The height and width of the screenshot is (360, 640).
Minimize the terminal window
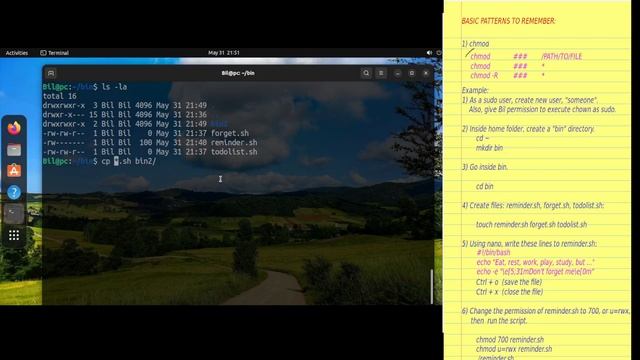[398, 73]
